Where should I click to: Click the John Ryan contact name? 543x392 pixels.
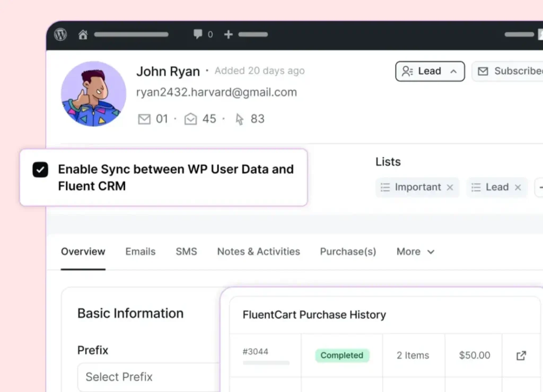click(168, 72)
